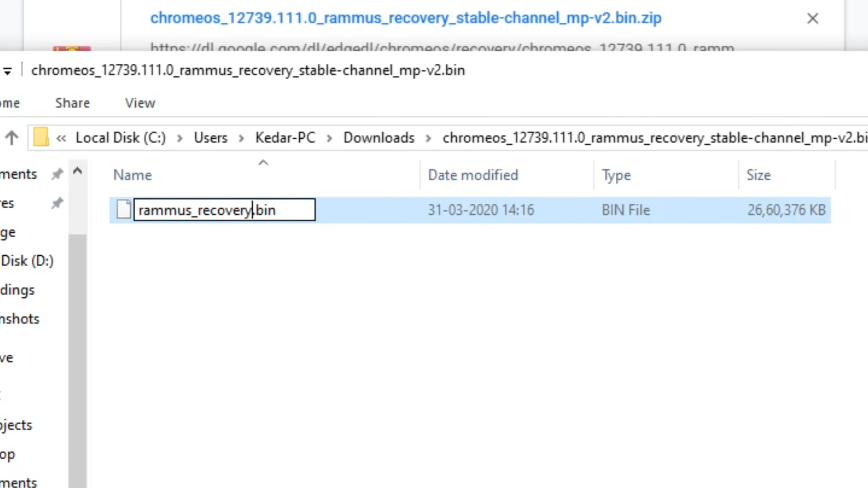Image resolution: width=868 pixels, height=488 pixels.
Task: Navigate to Downloads folder in breadcrumb
Action: coord(379,137)
